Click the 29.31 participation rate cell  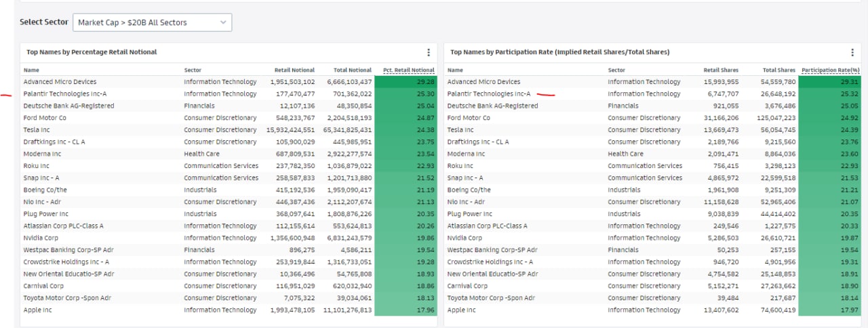coord(829,82)
